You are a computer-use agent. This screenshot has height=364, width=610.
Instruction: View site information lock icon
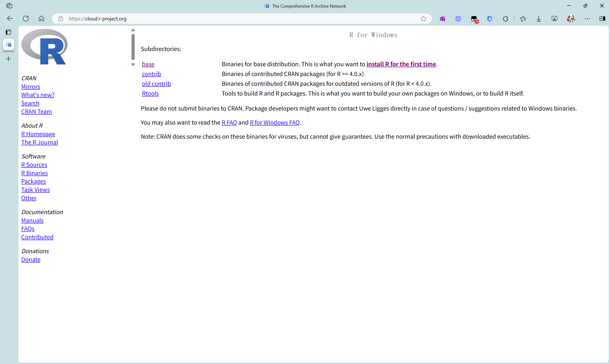(x=61, y=19)
